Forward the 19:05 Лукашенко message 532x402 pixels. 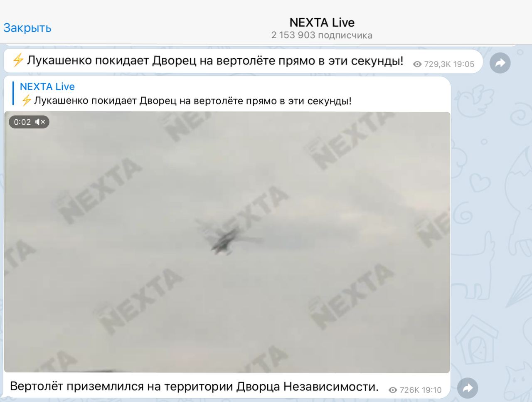click(x=500, y=63)
